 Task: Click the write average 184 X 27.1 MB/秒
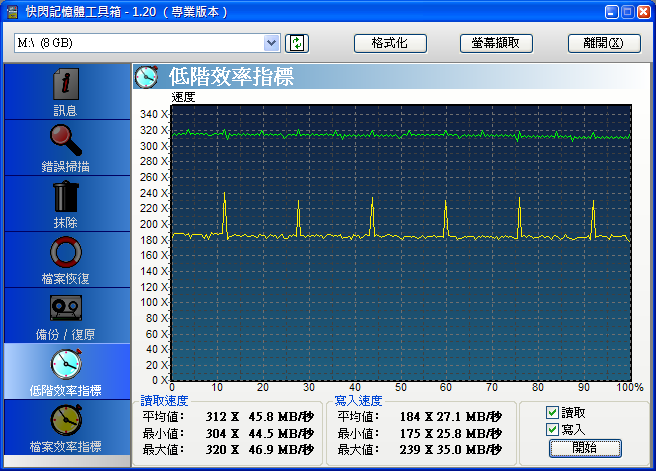pos(450,417)
